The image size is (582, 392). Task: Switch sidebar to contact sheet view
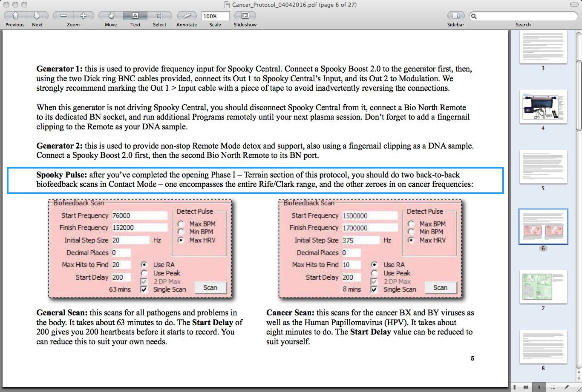click(x=526, y=387)
